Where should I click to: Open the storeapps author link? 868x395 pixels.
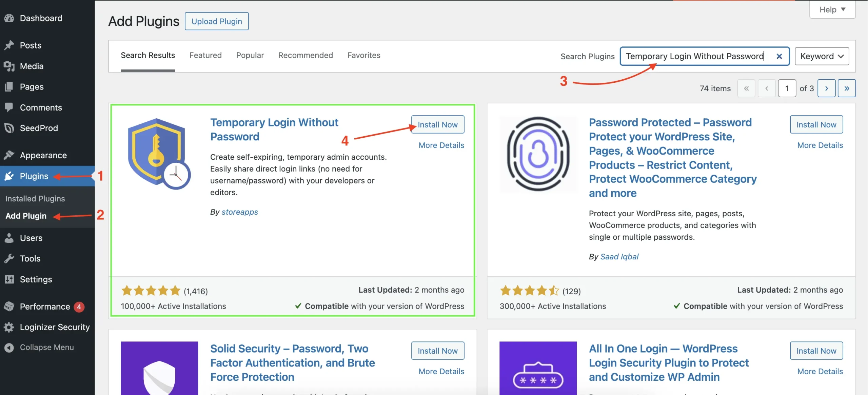click(x=240, y=212)
